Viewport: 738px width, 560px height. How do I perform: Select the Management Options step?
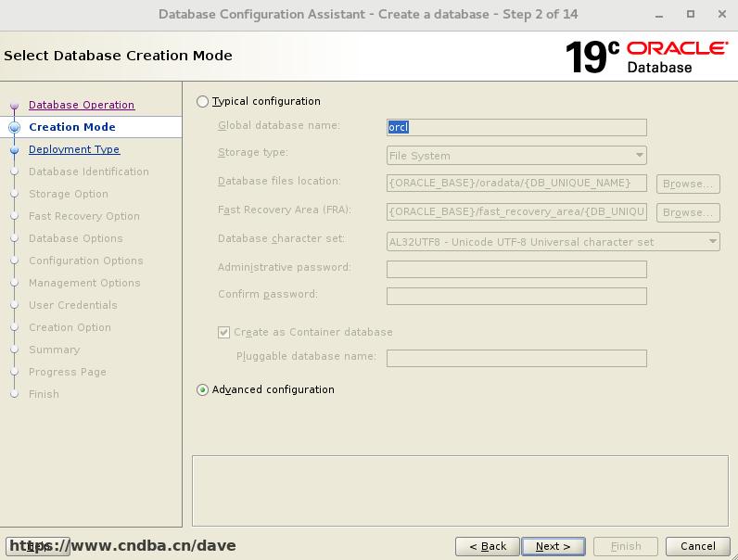[84, 283]
